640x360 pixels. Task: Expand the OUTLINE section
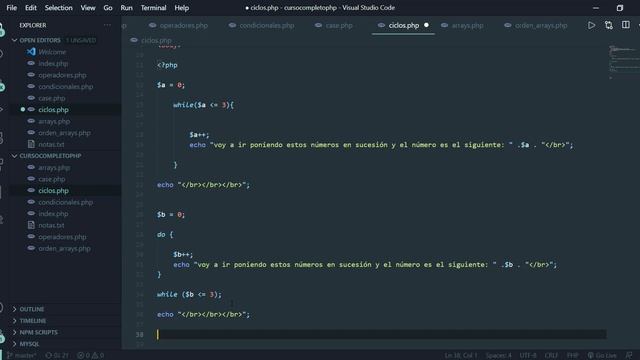coord(31,309)
